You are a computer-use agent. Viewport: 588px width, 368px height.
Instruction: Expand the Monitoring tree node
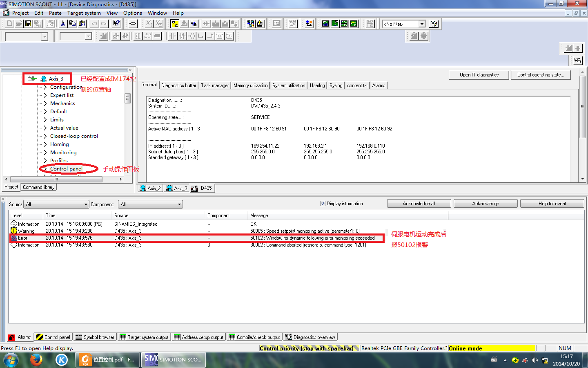click(45, 153)
